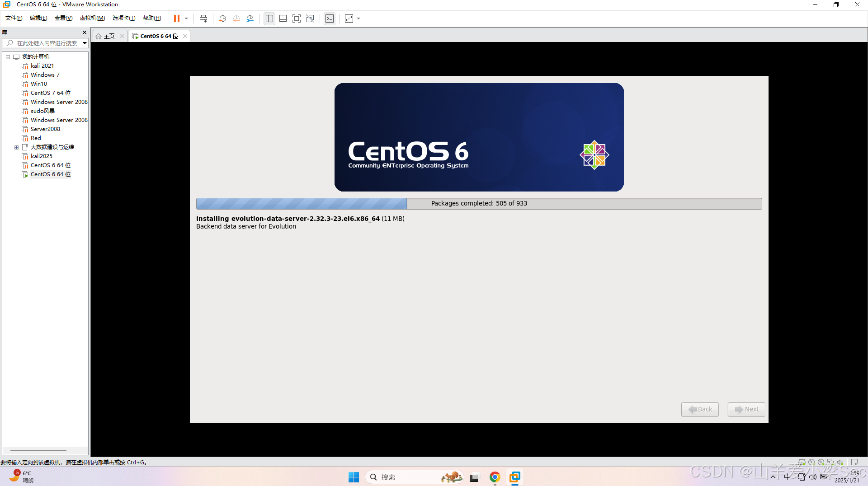
Task: Click the Next button in installer
Action: 746,409
